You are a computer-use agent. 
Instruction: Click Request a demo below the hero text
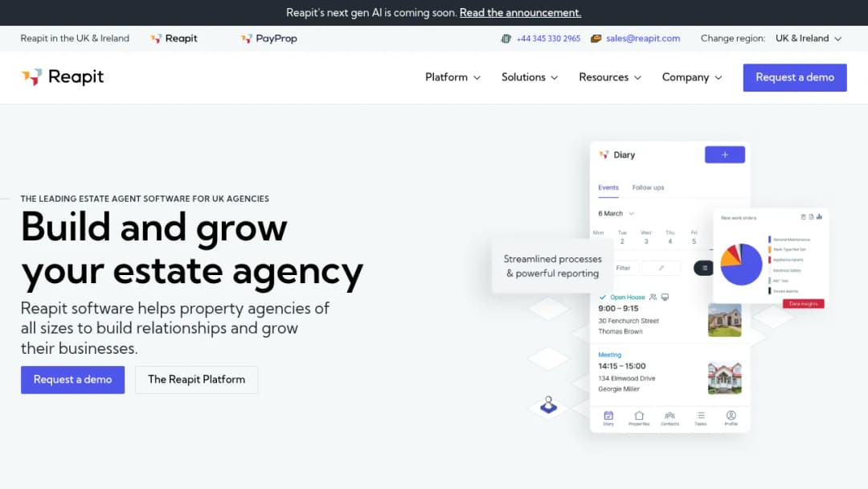72,380
